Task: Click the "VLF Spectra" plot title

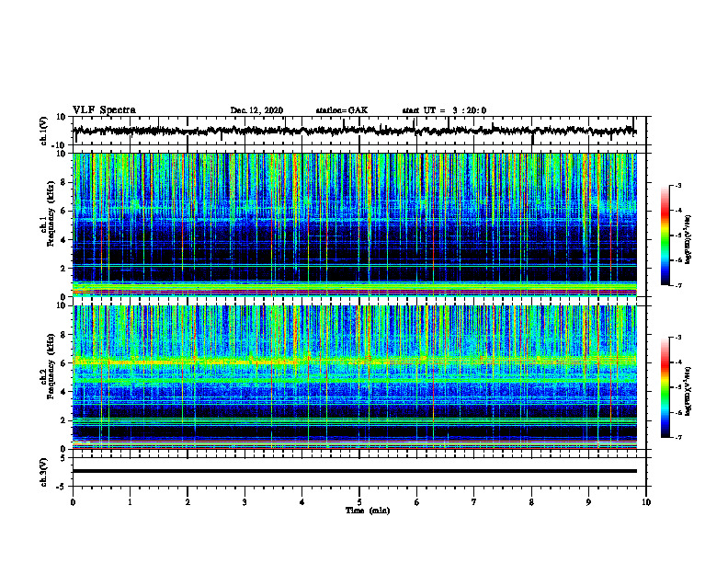Action: (x=104, y=110)
